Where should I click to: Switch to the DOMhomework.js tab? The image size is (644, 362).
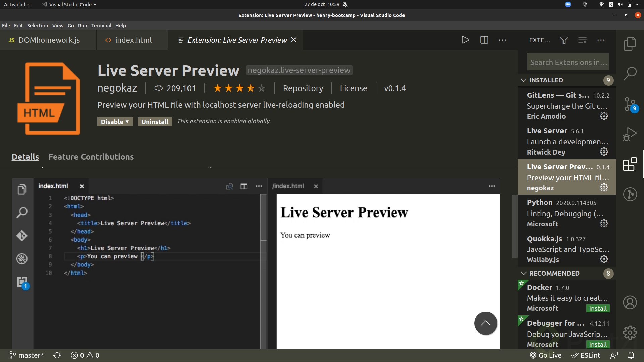pos(48,40)
